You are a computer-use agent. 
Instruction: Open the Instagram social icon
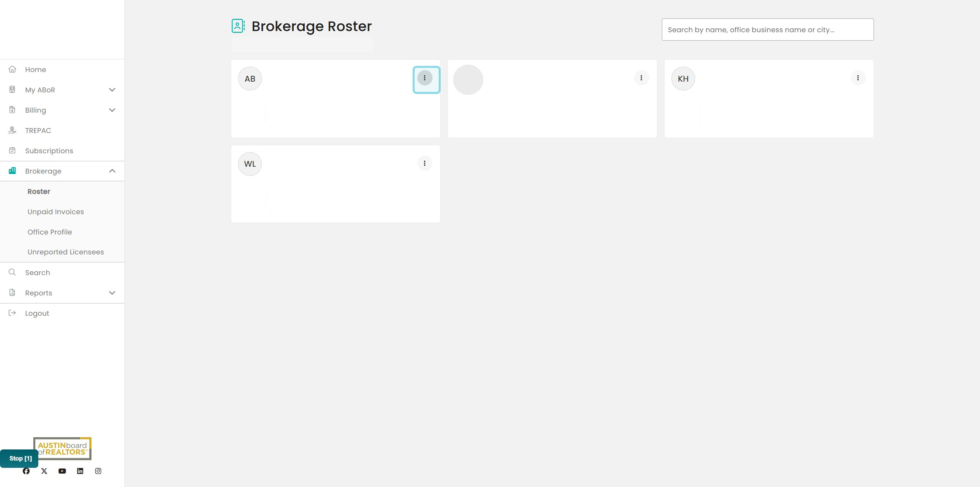[98, 471]
